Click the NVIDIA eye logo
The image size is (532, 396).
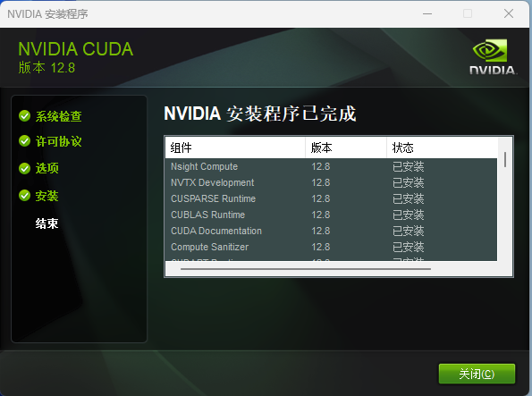coord(490,50)
